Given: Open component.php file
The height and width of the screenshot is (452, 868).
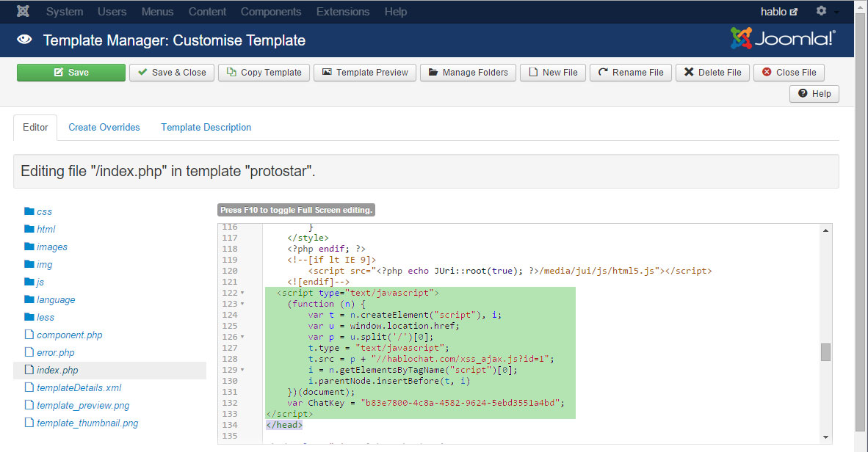Looking at the screenshot, I should coord(64,335).
